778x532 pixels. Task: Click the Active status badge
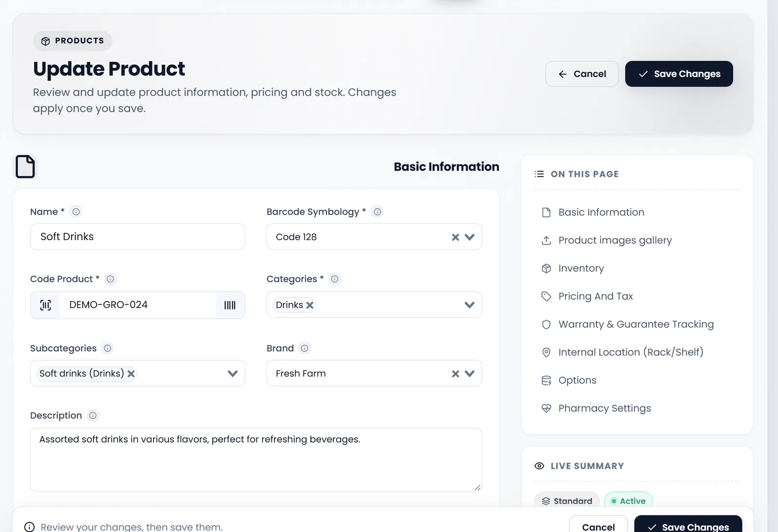pyautogui.click(x=628, y=500)
